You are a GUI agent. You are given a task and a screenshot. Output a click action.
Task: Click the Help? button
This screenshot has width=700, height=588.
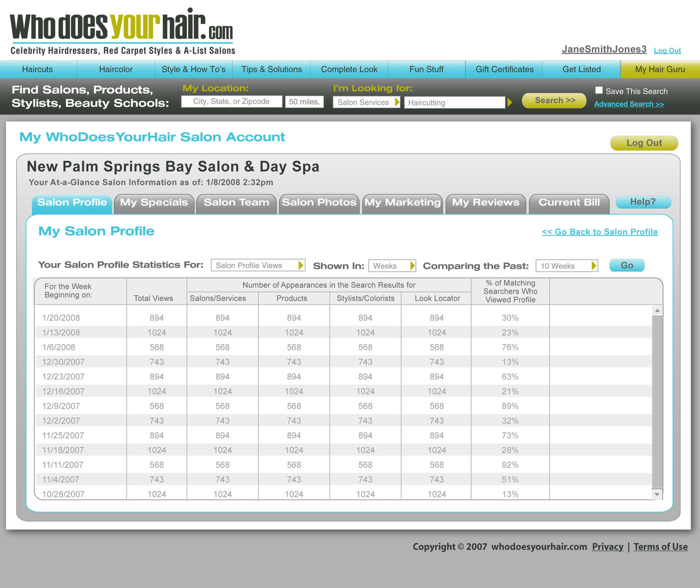[x=643, y=202]
